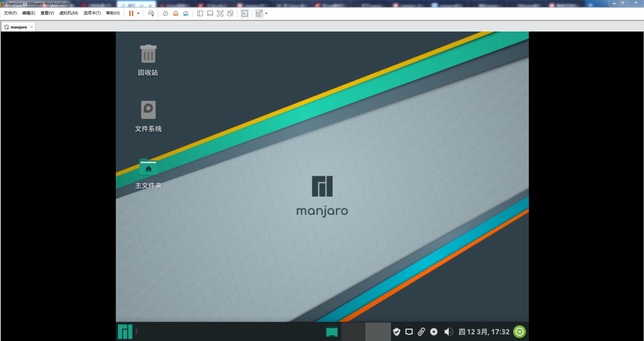Restore down the VMware Workstation window

pos(623,3)
